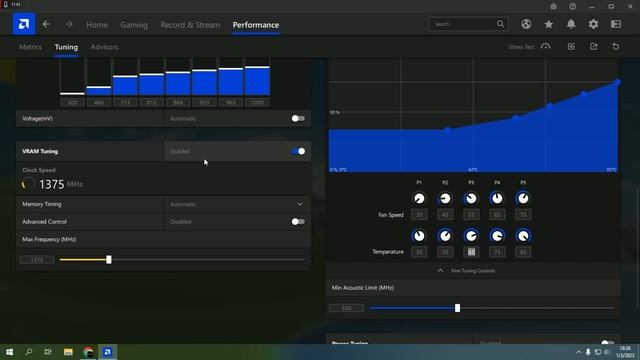Open the Windows Start menu
The image size is (640, 360).
9,352
